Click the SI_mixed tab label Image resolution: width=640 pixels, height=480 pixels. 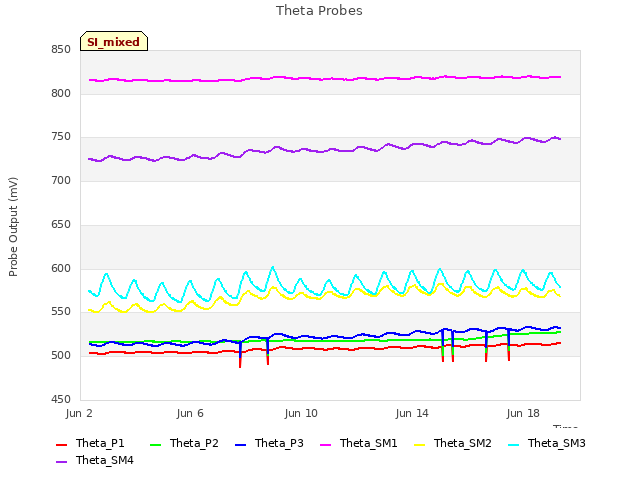pos(113,42)
